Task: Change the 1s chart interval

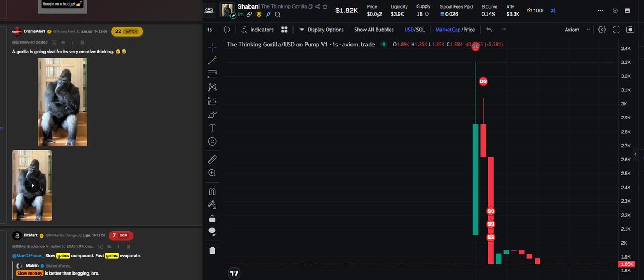Action: tap(209, 30)
